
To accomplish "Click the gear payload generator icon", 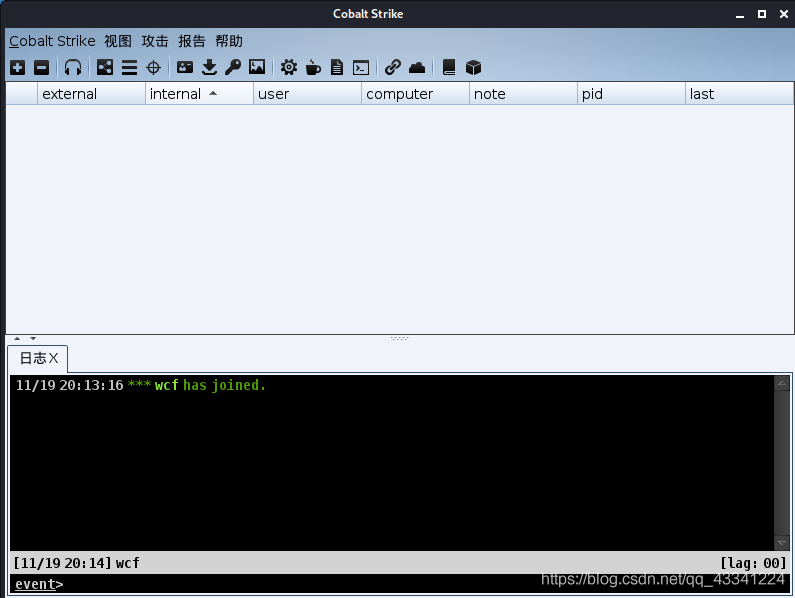I will click(x=288, y=67).
